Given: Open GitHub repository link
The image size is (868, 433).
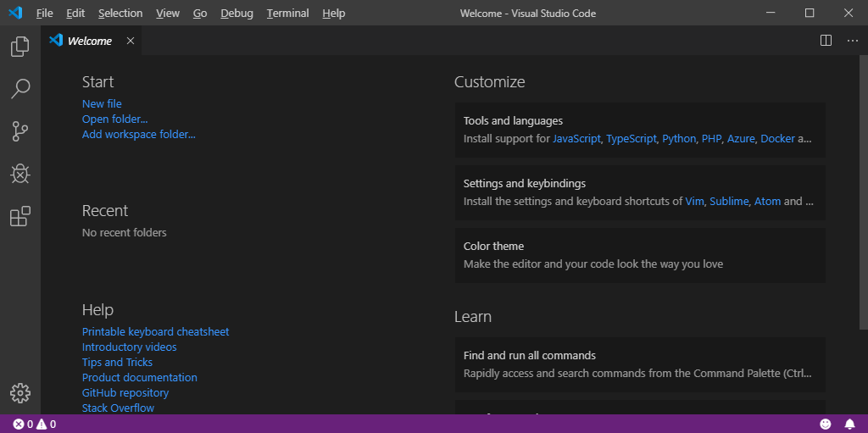Looking at the screenshot, I should coord(125,392).
